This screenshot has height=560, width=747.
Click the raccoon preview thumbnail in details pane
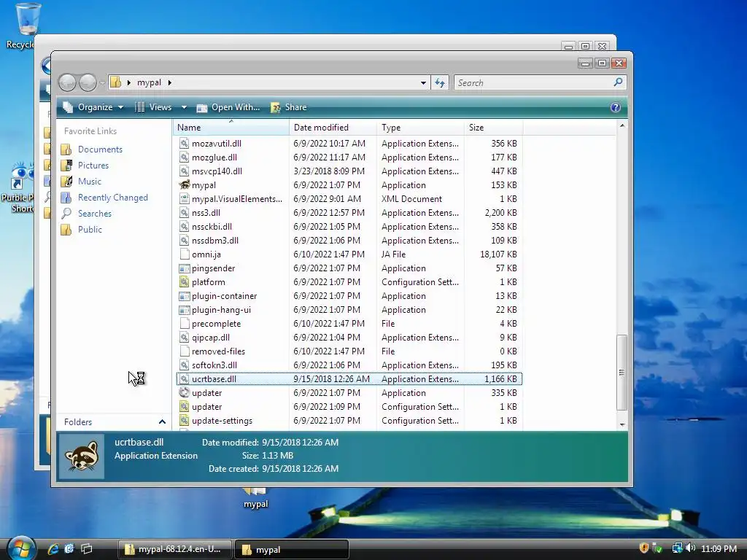tap(82, 456)
